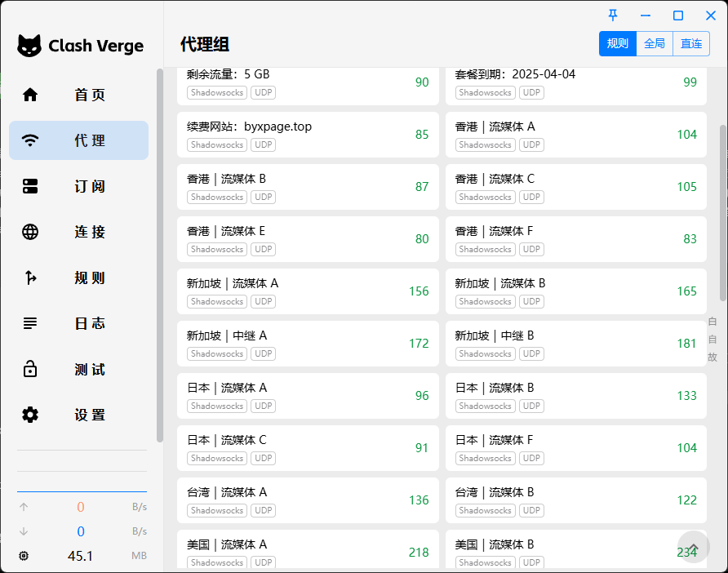Go to the 连接 connections page
The width and height of the screenshot is (728, 573).
point(90,232)
